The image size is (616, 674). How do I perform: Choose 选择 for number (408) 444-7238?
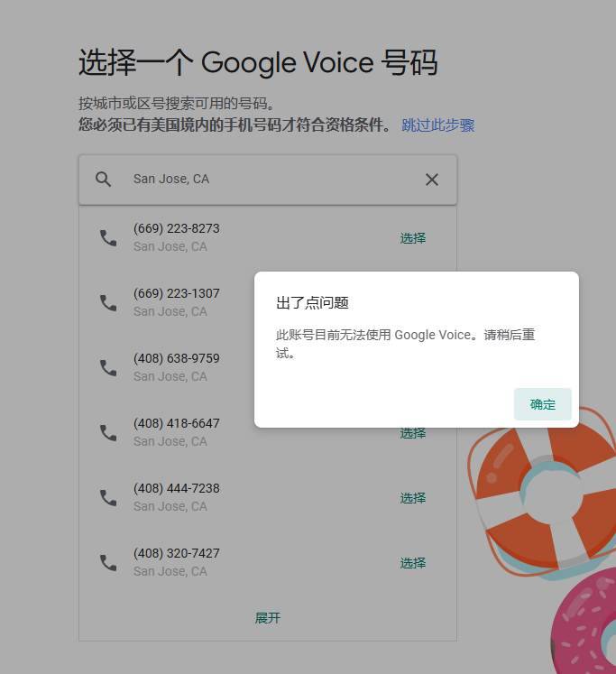click(x=413, y=498)
